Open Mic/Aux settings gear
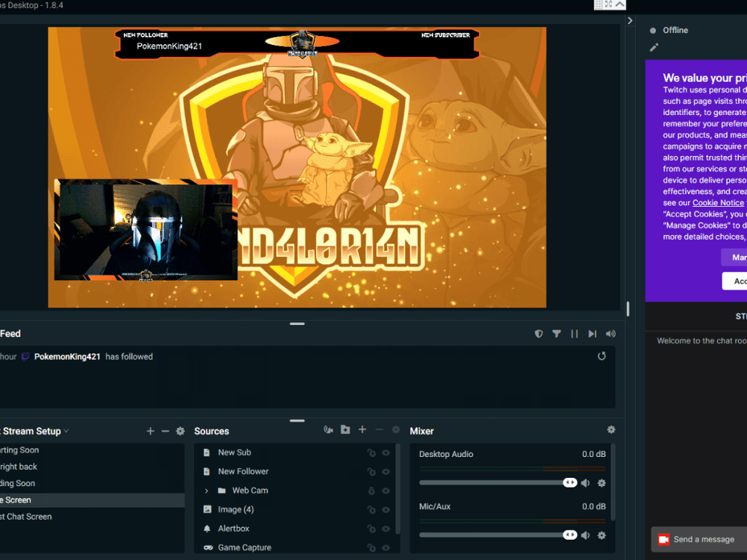This screenshot has width=747, height=560. [601, 535]
